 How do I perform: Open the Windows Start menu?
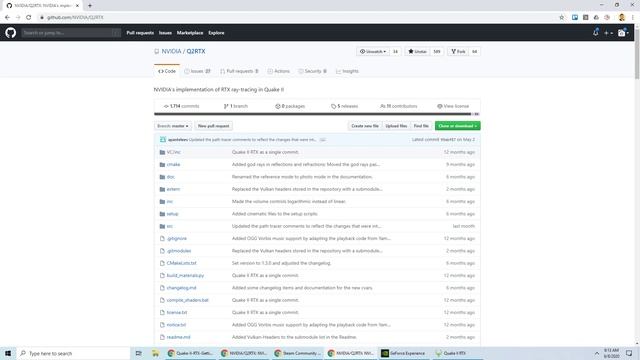pos(8,353)
